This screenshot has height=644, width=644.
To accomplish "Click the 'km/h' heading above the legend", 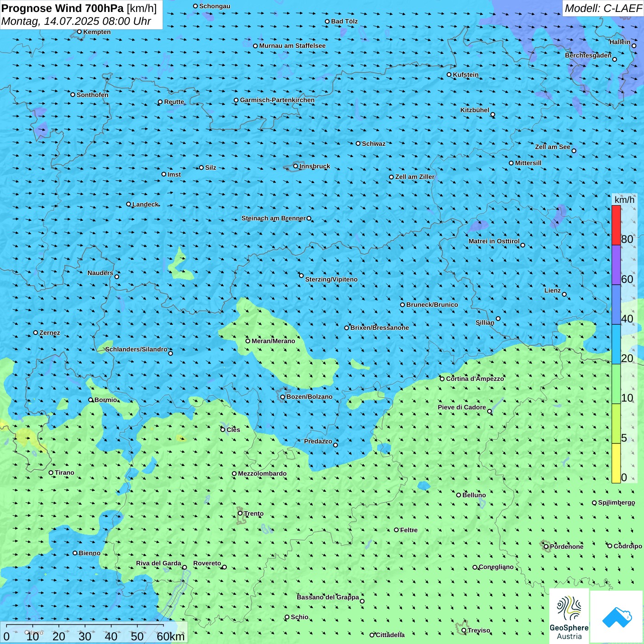I will click(x=625, y=200).
